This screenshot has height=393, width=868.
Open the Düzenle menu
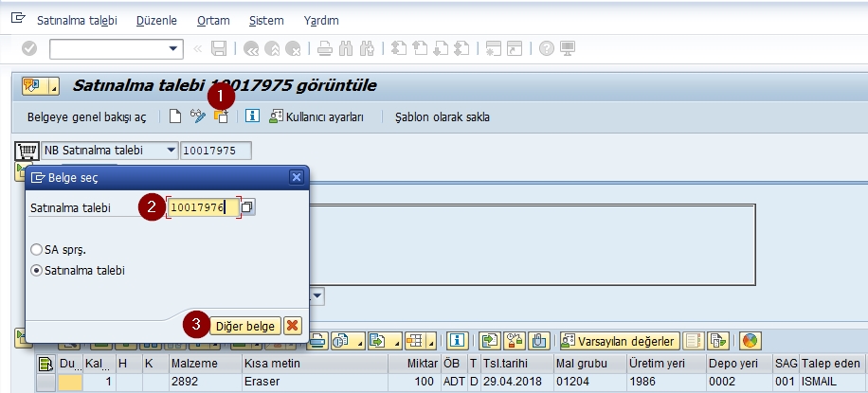(155, 20)
